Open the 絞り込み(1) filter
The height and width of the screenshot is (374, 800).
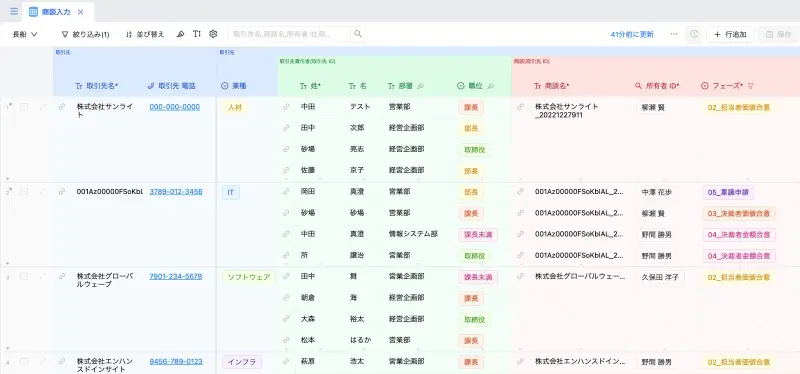point(85,34)
